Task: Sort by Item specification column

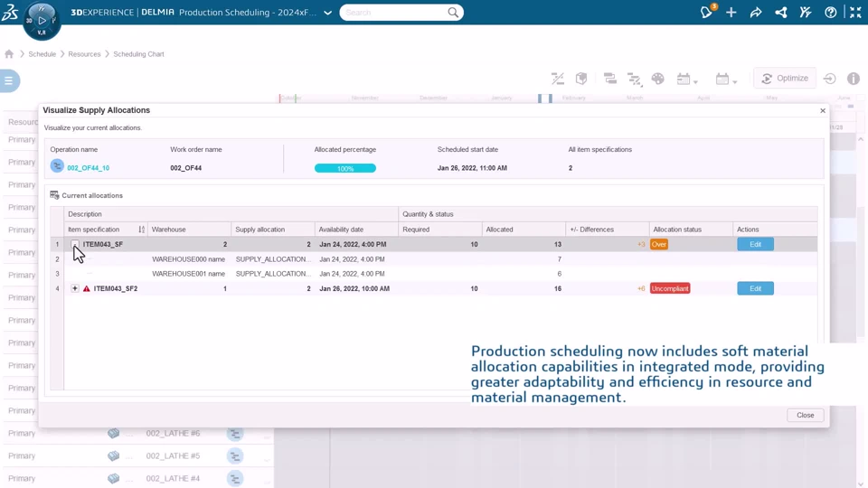Action: [x=142, y=229]
